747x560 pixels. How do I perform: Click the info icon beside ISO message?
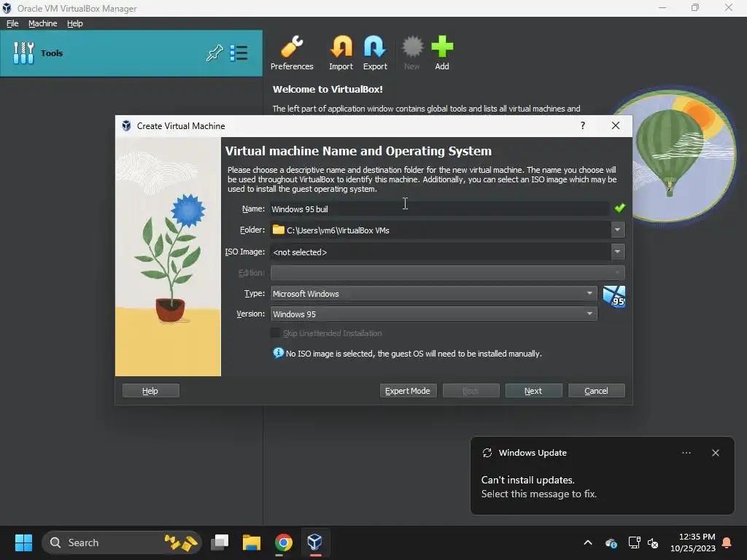[278, 353]
